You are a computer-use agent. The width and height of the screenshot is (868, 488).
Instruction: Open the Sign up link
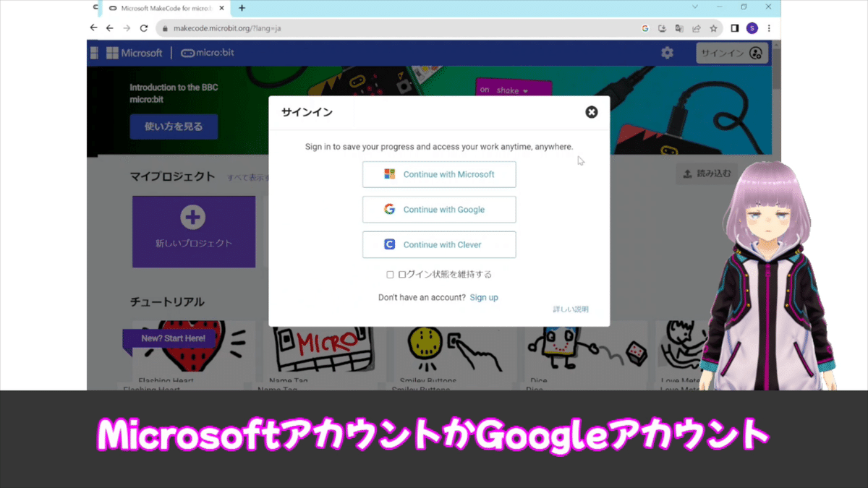484,297
